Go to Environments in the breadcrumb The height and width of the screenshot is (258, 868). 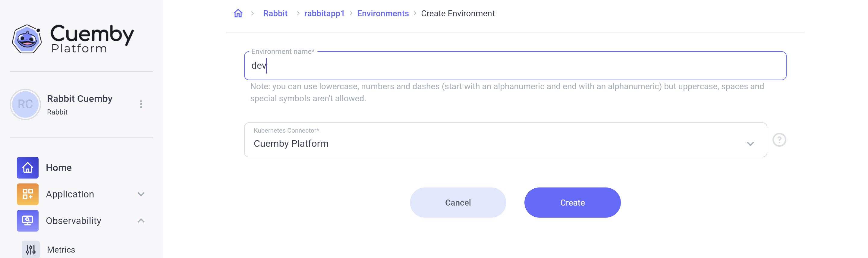tap(383, 13)
